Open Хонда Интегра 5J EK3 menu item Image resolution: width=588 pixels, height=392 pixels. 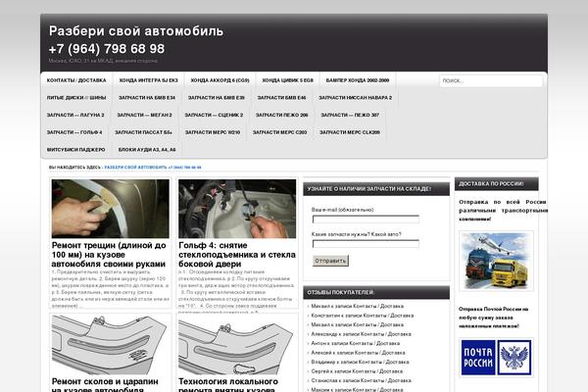149,80
